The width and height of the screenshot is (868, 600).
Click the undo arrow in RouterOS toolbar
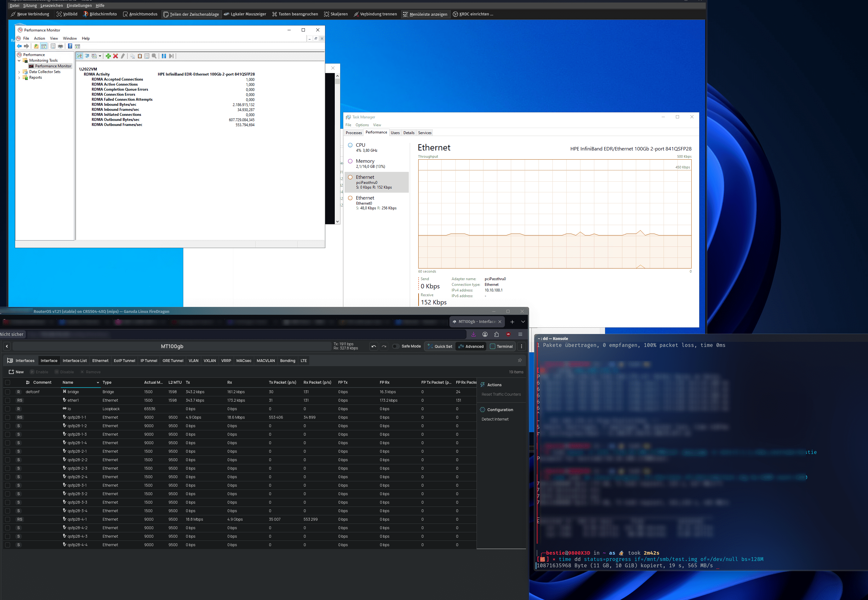click(x=374, y=346)
